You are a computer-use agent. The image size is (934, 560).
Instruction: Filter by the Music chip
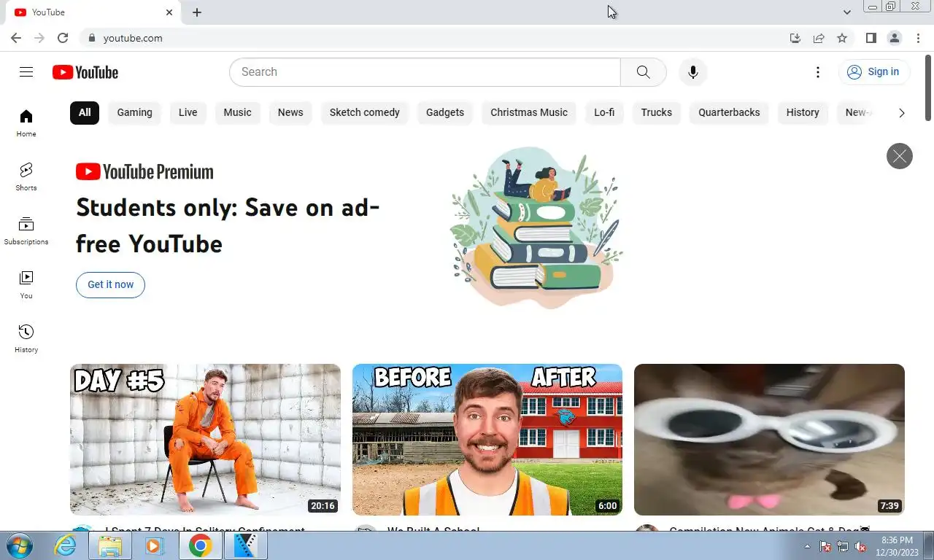[237, 112]
